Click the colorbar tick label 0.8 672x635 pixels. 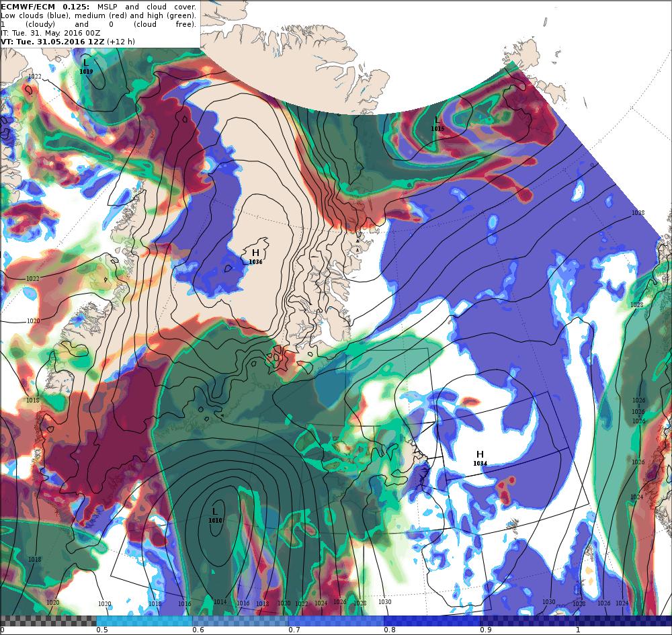click(x=390, y=630)
